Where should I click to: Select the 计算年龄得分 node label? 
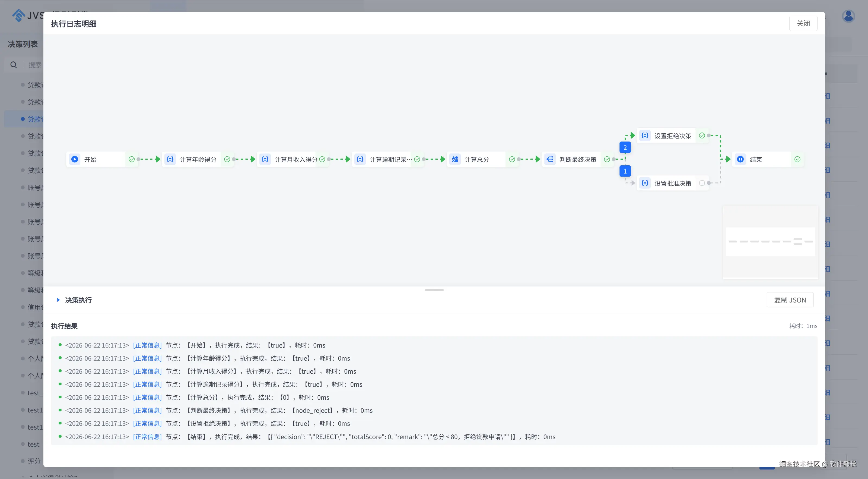pyautogui.click(x=198, y=160)
